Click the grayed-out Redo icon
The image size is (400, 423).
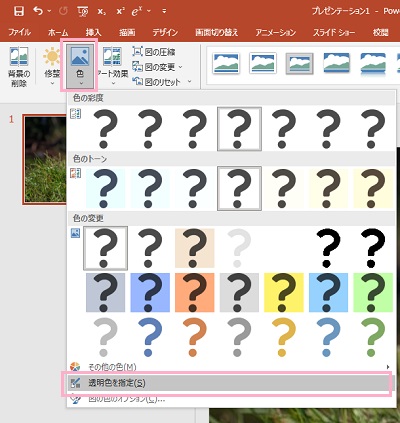coord(63,11)
